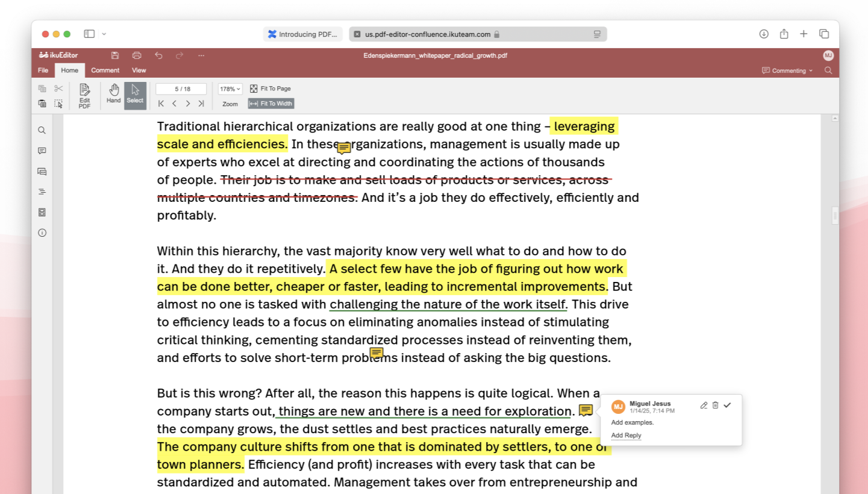The width and height of the screenshot is (868, 494).
Task: Click the Copy icon in the Home ribbon
Action: click(x=42, y=89)
